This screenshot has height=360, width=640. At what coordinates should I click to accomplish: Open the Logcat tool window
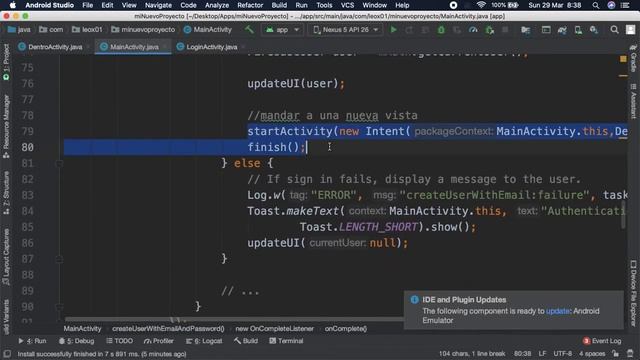(x=204, y=341)
